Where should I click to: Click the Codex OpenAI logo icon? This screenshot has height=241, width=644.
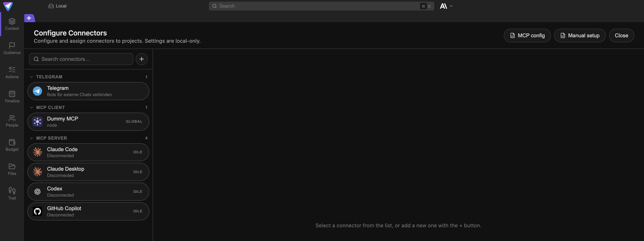37,192
